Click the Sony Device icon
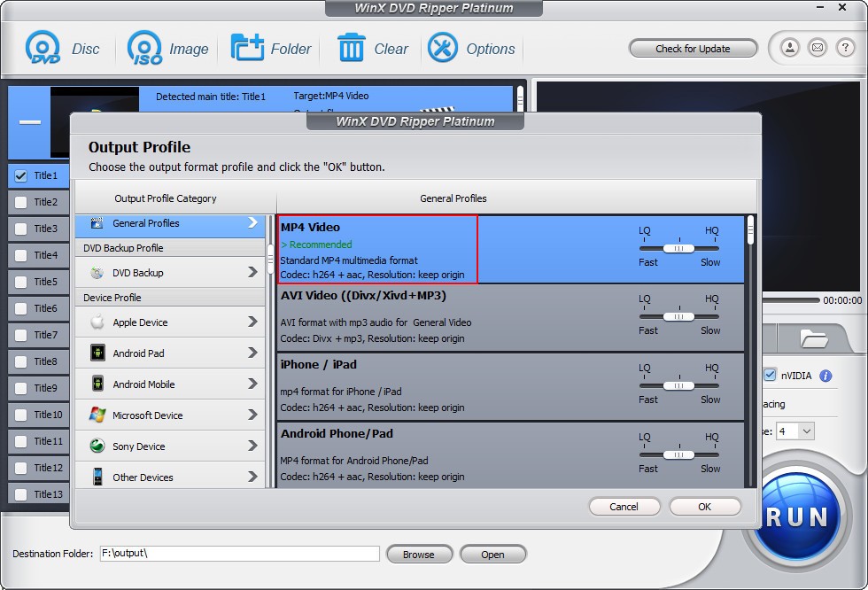The width and height of the screenshot is (868, 590). [97, 446]
